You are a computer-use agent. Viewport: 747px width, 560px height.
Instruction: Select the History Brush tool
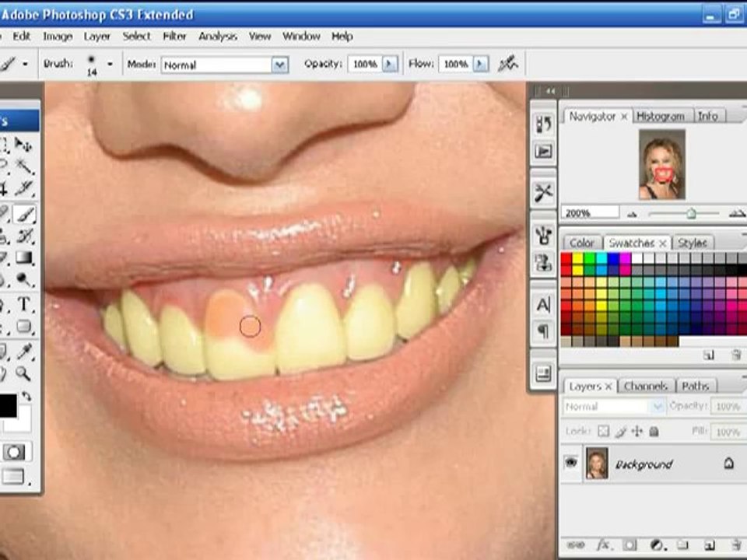[x=24, y=236]
